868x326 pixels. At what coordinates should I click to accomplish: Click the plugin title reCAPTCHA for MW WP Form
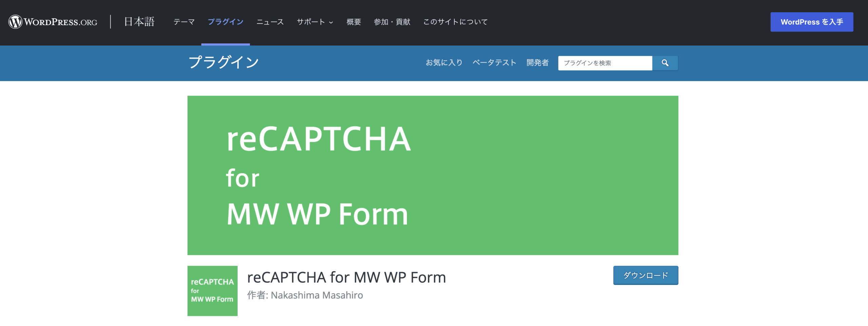tap(346, 277)
